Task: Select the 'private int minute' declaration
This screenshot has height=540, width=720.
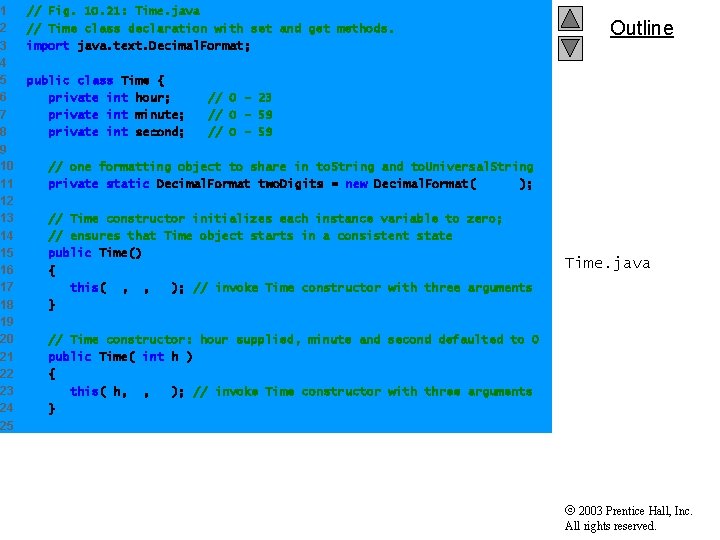Action: pyautogui.click(x=116, y=114)
